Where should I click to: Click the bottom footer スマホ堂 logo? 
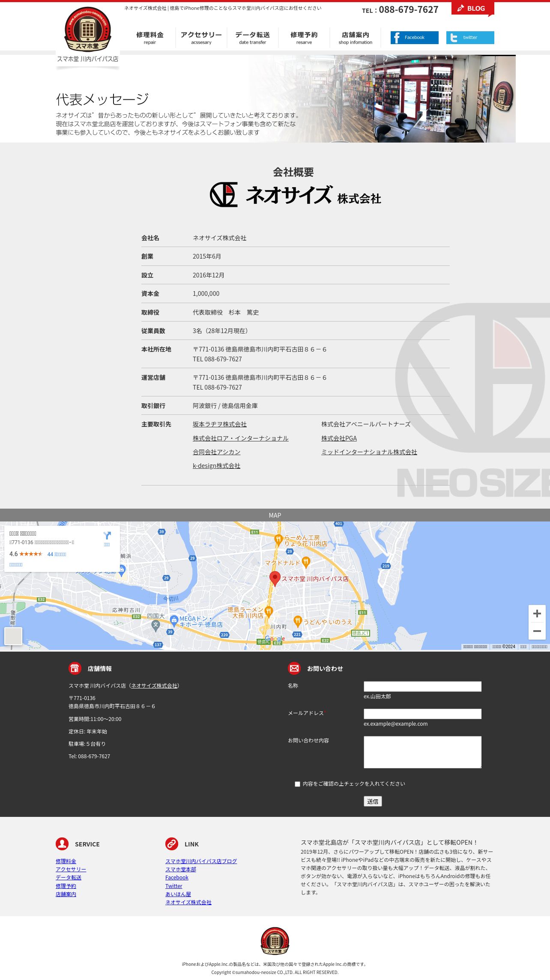click(x=275, y=941)
